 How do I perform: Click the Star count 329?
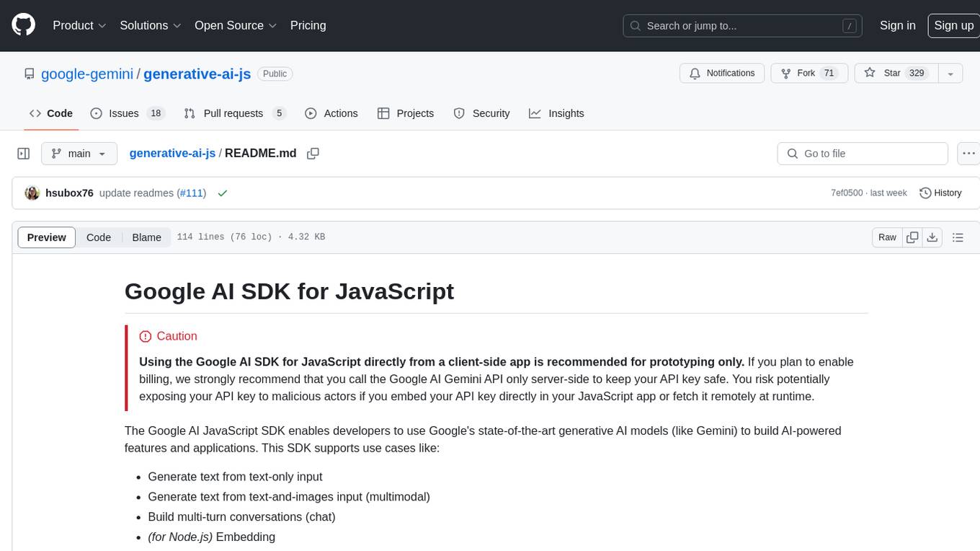click(x=917, y=73)
